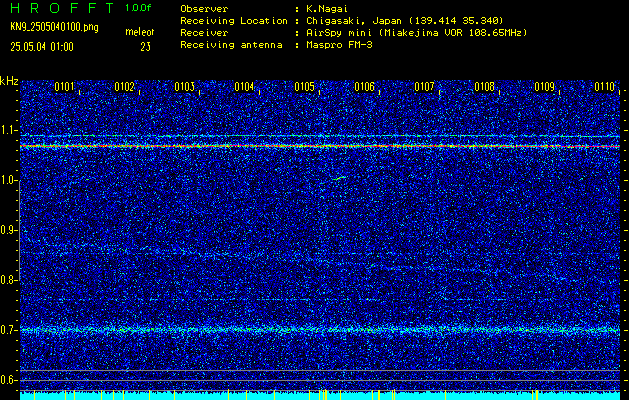This screenshot has height=400, width=629.
Task: Click the 0104 time marker
Action: point(244,87)
